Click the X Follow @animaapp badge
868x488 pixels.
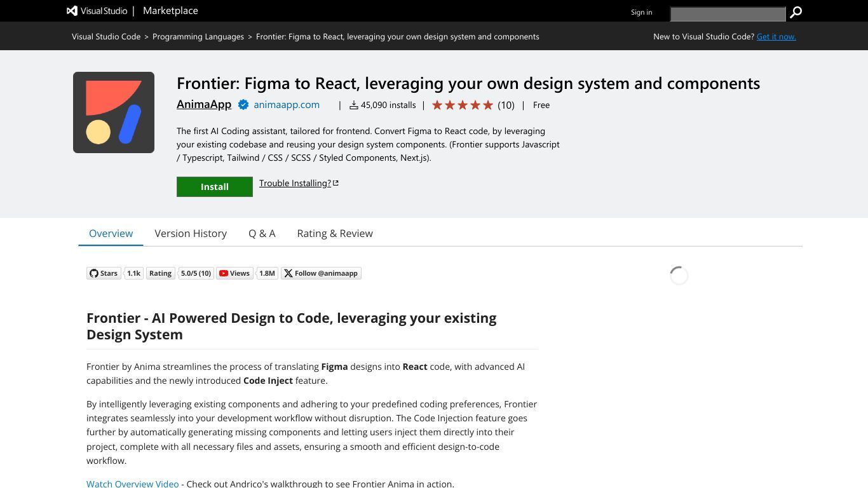[x=321, y=273]
